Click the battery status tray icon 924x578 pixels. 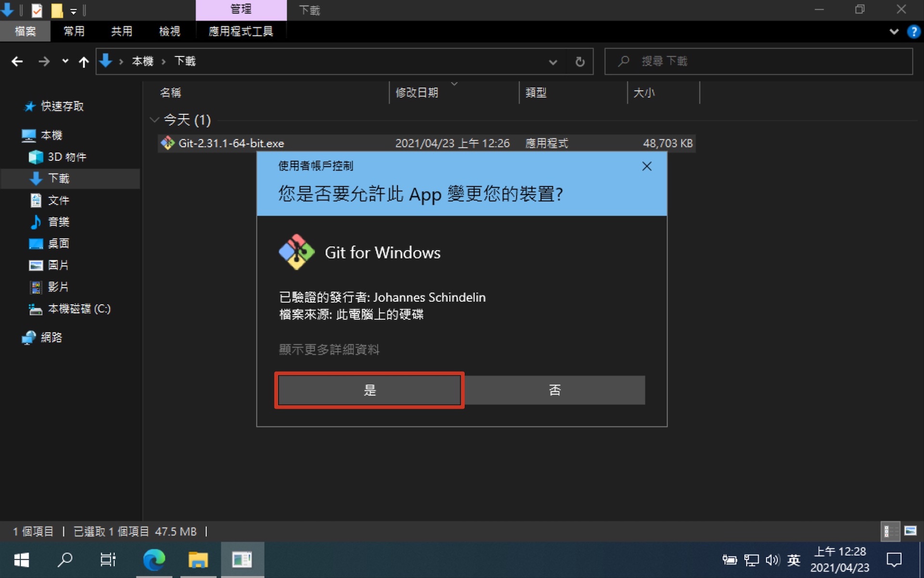(x=730, y=560)
